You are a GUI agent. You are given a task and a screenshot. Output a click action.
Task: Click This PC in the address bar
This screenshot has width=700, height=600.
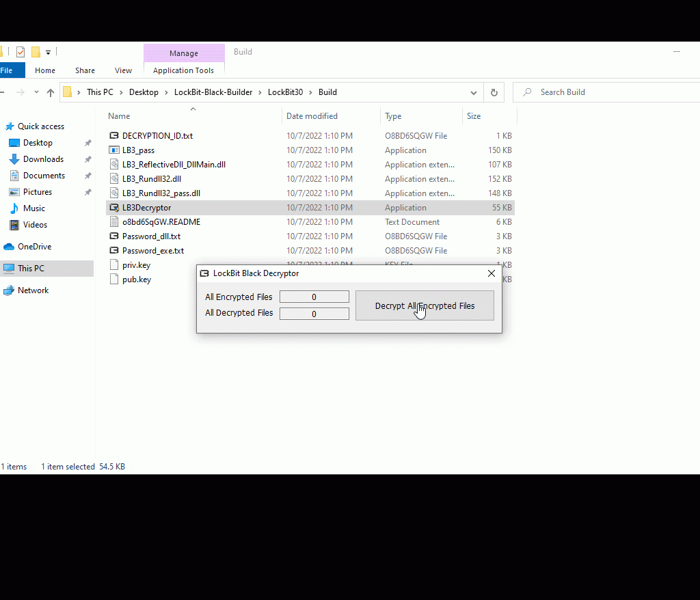tap(100, 92)
